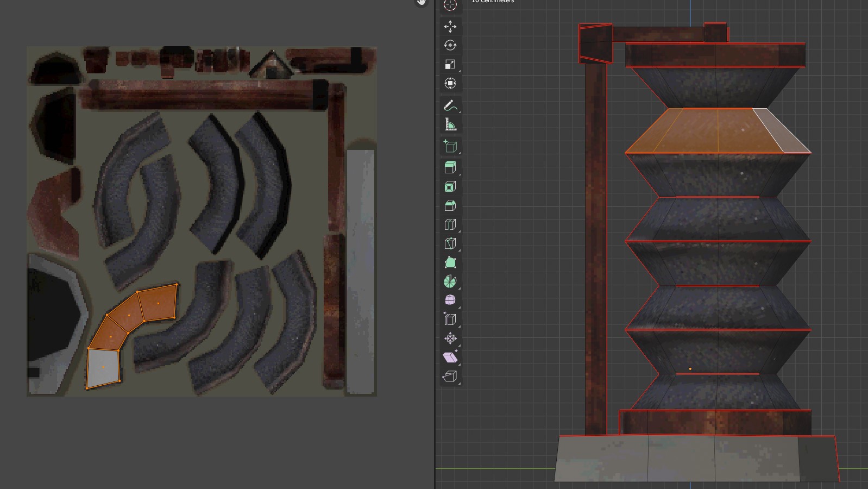Click the white highlighted face in UV editor
Screen dimensions: 868x489
(103, 368)
